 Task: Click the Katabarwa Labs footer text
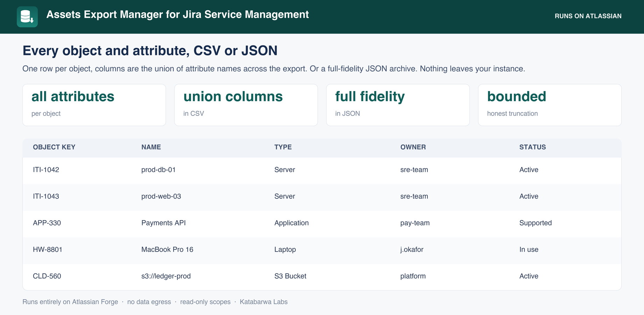(264, 302)
